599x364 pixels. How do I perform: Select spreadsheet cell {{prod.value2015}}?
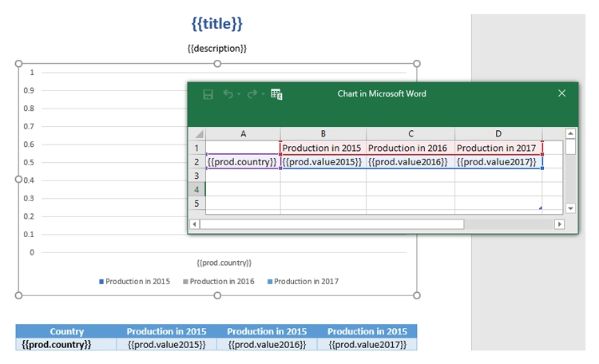(x=323, y=162)
